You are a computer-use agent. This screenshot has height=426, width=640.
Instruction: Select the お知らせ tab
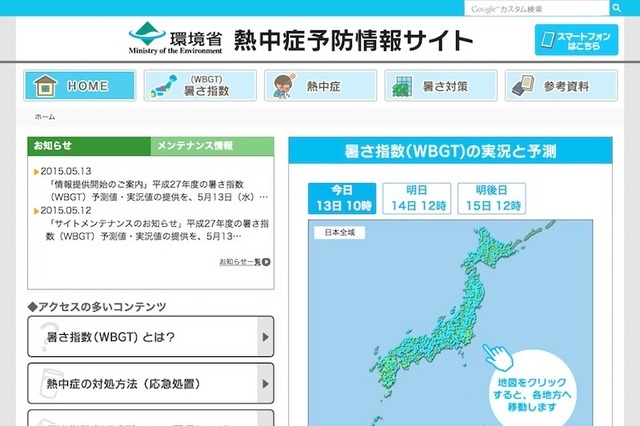(89, 146)
